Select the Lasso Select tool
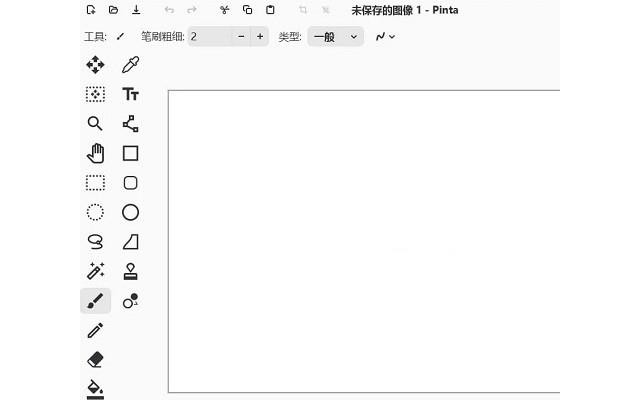Screen dimensions: 640x400 pyautogui.click(x=95, y=242)
